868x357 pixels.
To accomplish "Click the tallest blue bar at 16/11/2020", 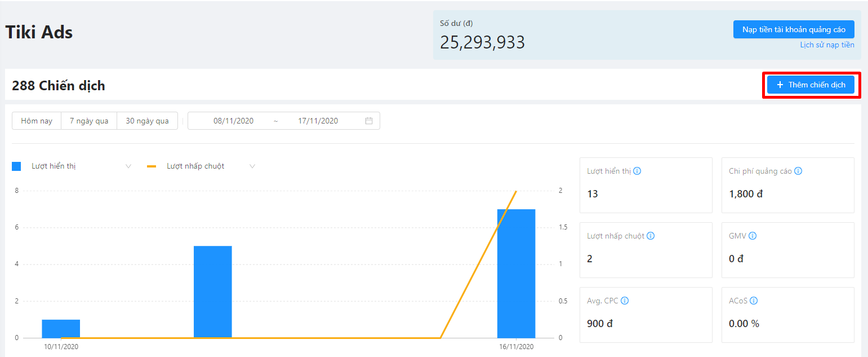I will pos(516,274).
